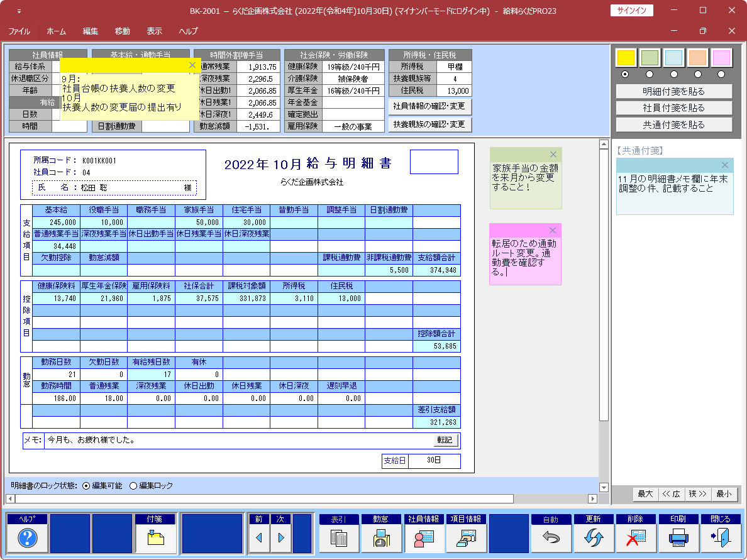Click horizontal scrollbar right arrow
747x560 pixels.
click(x=593, y=498)
